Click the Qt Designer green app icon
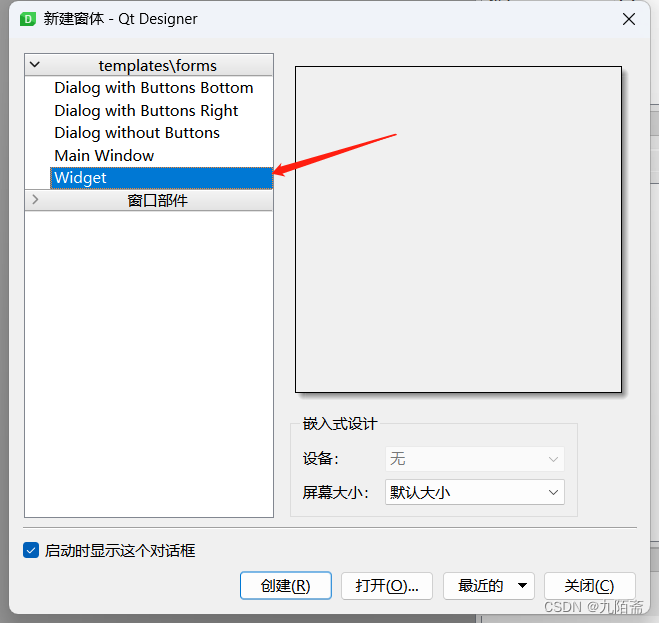The image size is (659, 623). coord(28,19)
